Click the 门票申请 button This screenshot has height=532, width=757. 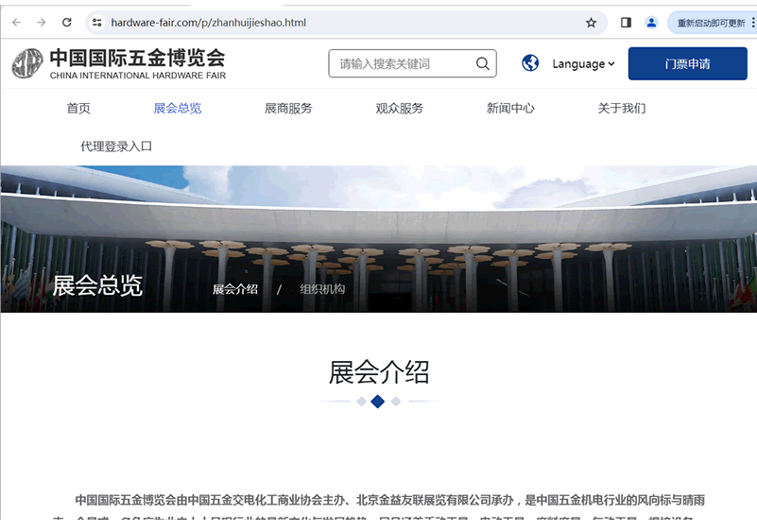click(x=687, y=63)
